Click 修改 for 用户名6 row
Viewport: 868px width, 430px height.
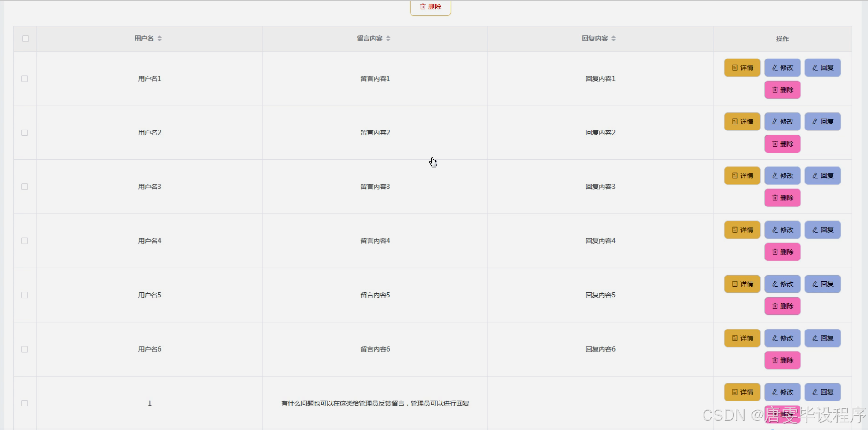click(x=782, y=338)
